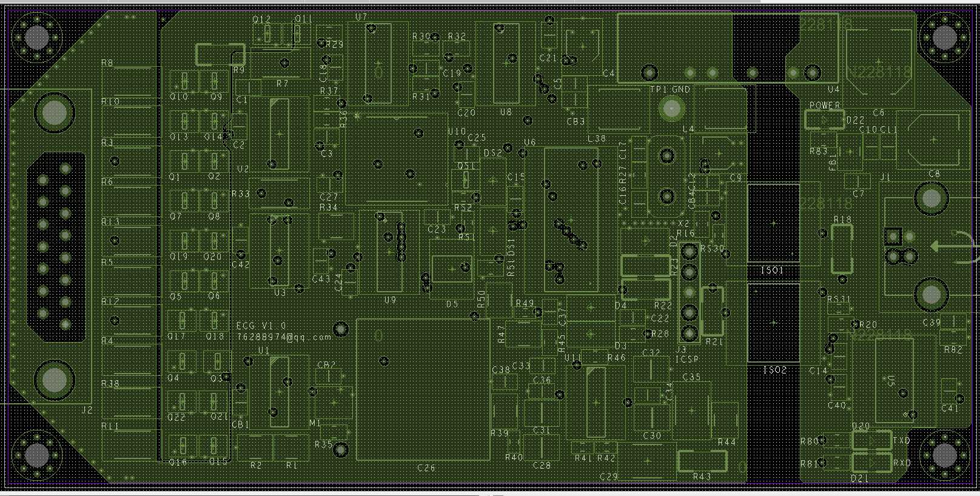This screenshot has height=496, width=980.
Task: Click the R7 resistor label
Action: [x=282, y=84]
